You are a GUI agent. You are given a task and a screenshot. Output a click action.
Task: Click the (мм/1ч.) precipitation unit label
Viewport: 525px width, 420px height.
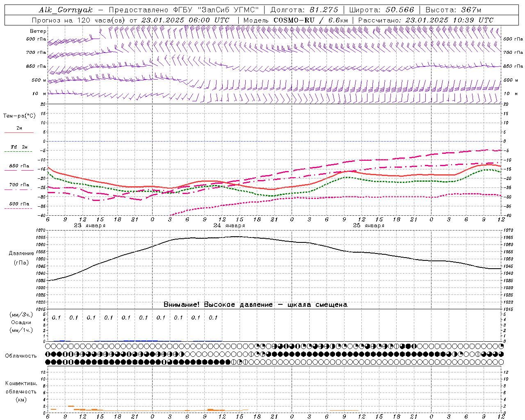[x=21, y=330]
